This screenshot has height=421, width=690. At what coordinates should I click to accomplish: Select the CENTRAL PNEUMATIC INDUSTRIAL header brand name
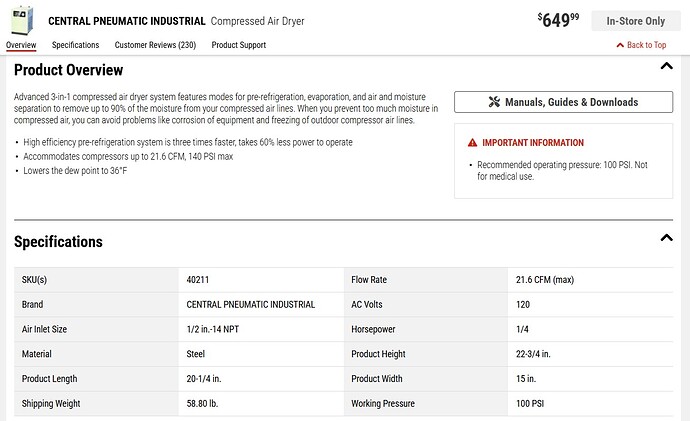tap(127, 21)
